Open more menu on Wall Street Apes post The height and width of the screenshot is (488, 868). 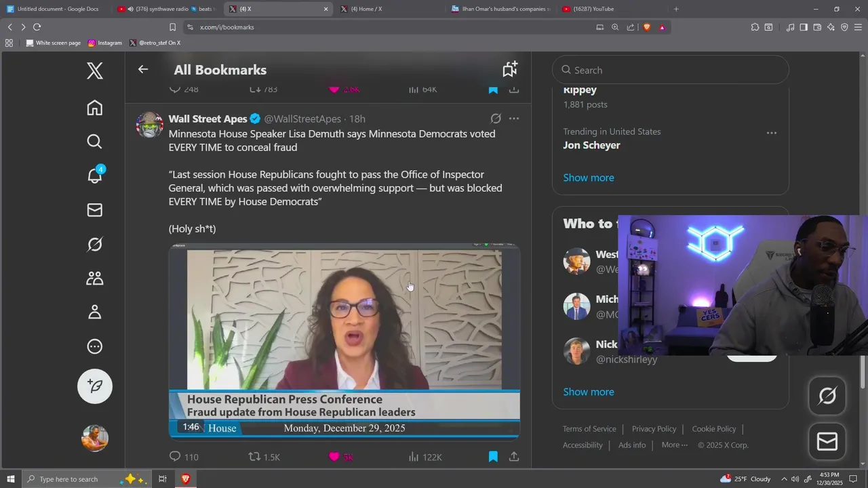pyautogui.click(x=514, y=119)
